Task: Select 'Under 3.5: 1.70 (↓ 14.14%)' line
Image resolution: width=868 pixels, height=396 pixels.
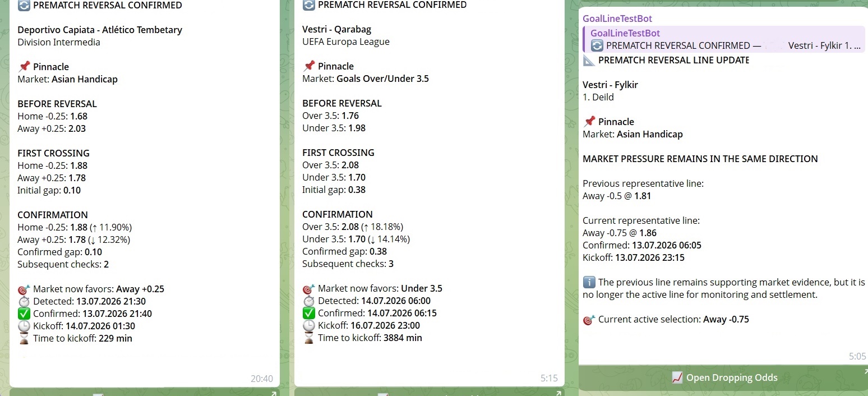Action: (356, 239)
